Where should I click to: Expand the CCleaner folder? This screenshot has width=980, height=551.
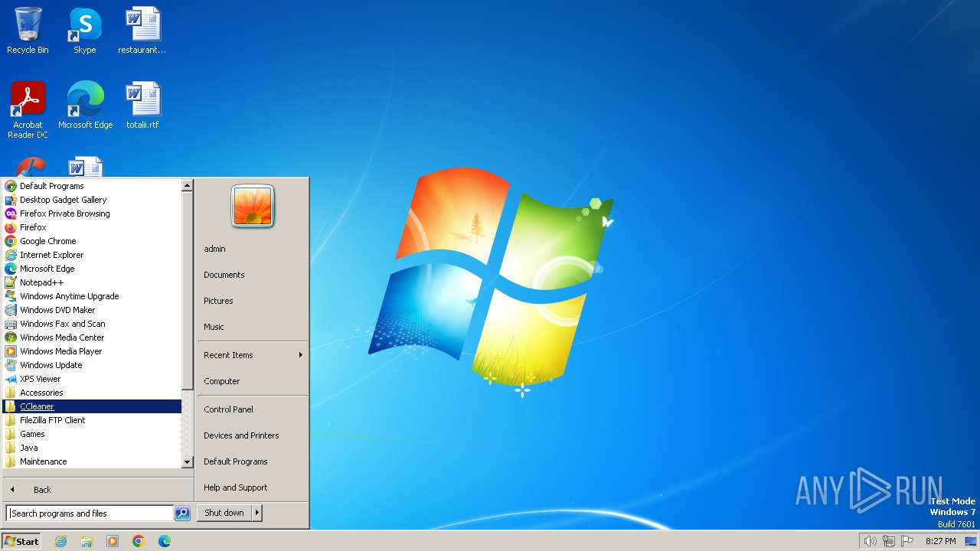92,406
